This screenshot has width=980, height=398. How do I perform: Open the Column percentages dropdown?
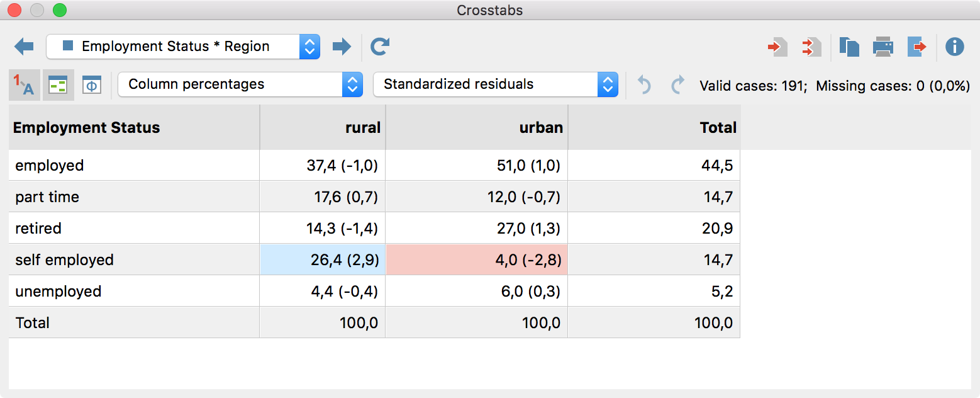[240, 84]
